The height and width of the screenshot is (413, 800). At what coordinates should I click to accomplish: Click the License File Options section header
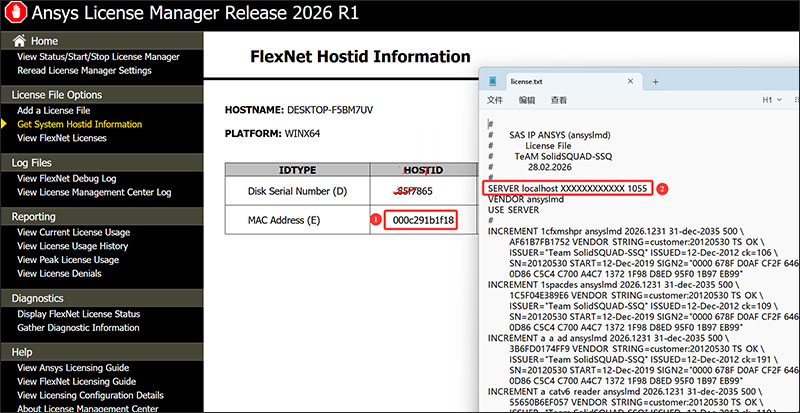pyautogui.click(x=57, y=95)
